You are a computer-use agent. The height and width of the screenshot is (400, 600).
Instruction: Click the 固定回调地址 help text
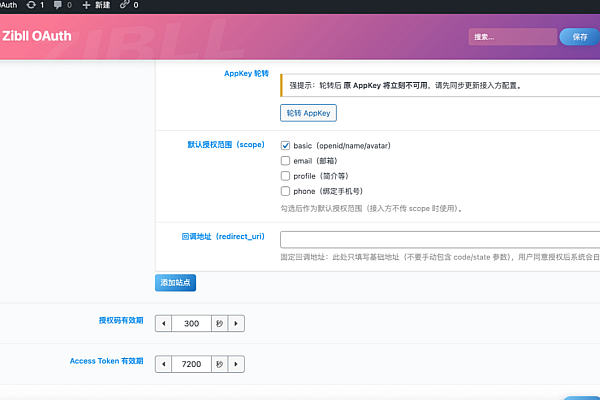pyautogui.click(x=440, y=257)
